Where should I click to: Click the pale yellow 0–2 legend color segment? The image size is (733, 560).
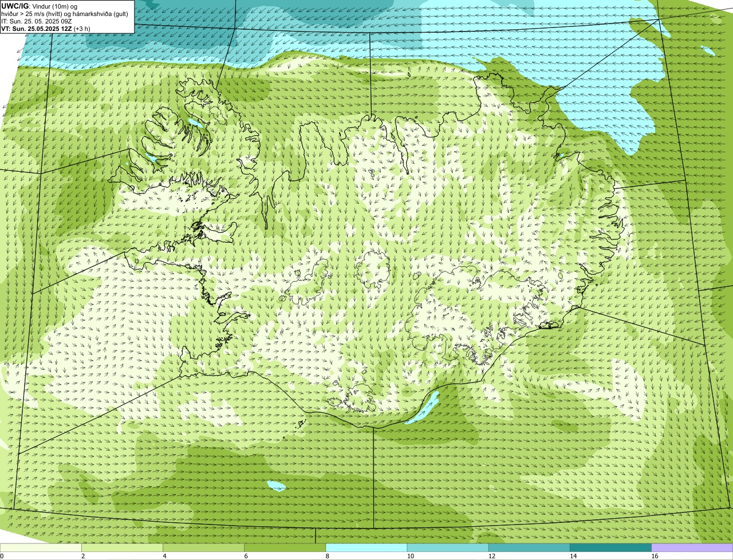pyautogui.click(x=41, y=547)
